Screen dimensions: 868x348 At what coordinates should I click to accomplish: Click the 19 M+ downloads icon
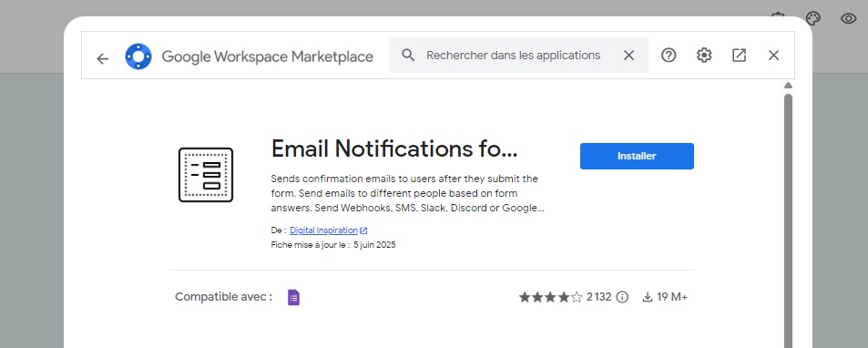click(x=647, y=297)
